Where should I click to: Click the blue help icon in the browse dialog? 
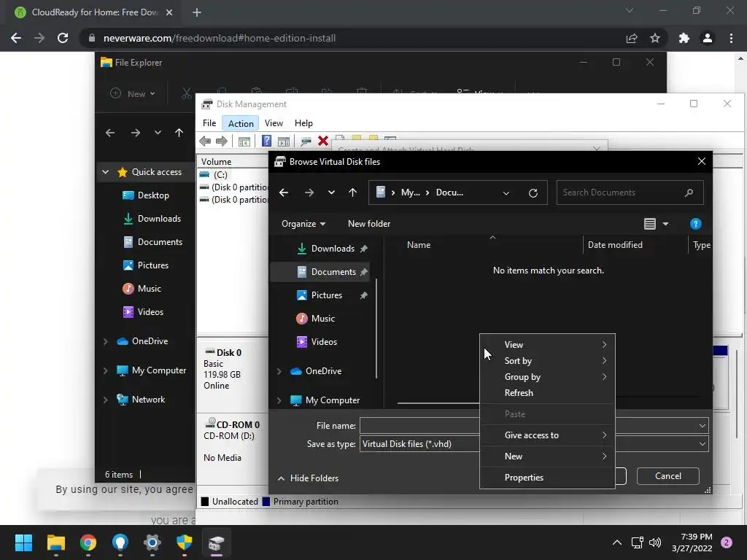[x=695, y=224]
